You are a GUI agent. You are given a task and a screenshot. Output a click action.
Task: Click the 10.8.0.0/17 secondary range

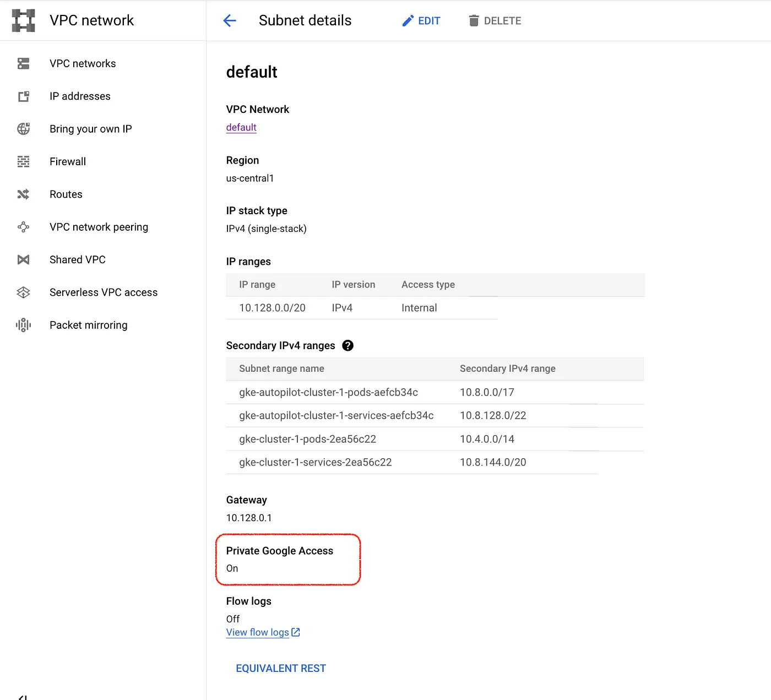[487, 393]
